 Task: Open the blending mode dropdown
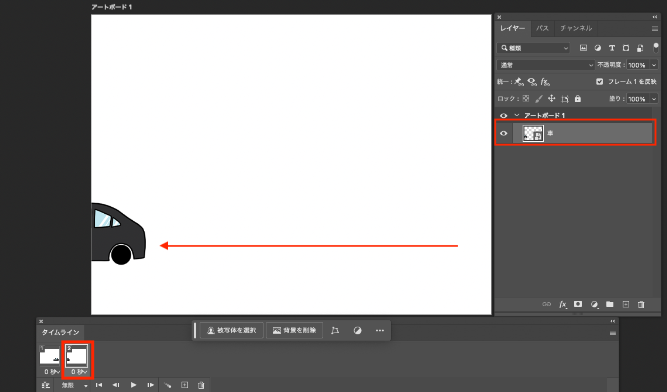point(546,65)
